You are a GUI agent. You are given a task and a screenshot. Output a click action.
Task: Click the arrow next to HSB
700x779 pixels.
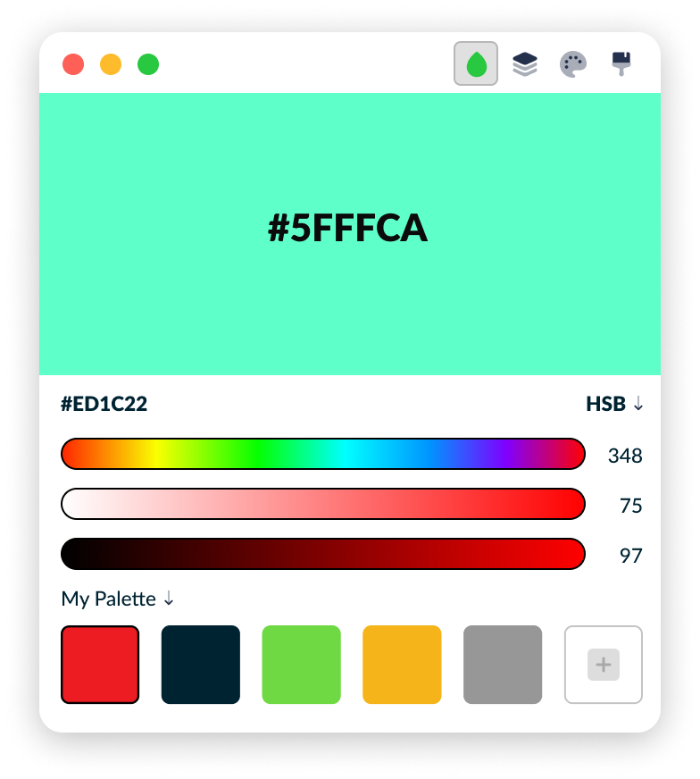click(x=638, y=404)
